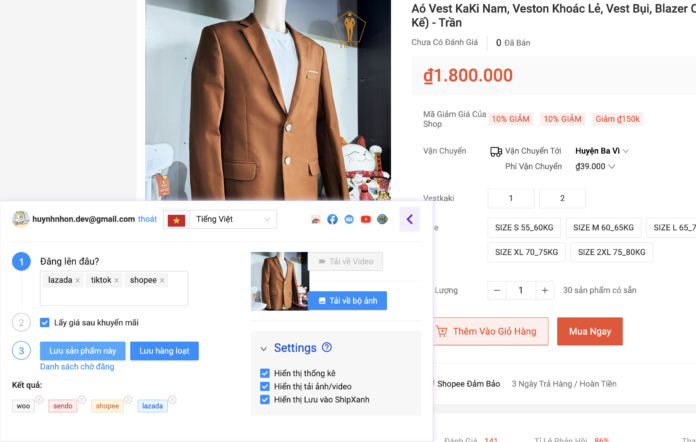Click 'Lưu sản phẩm này' button
Viewport: 696px width, 442px height.
click(83, 350)
